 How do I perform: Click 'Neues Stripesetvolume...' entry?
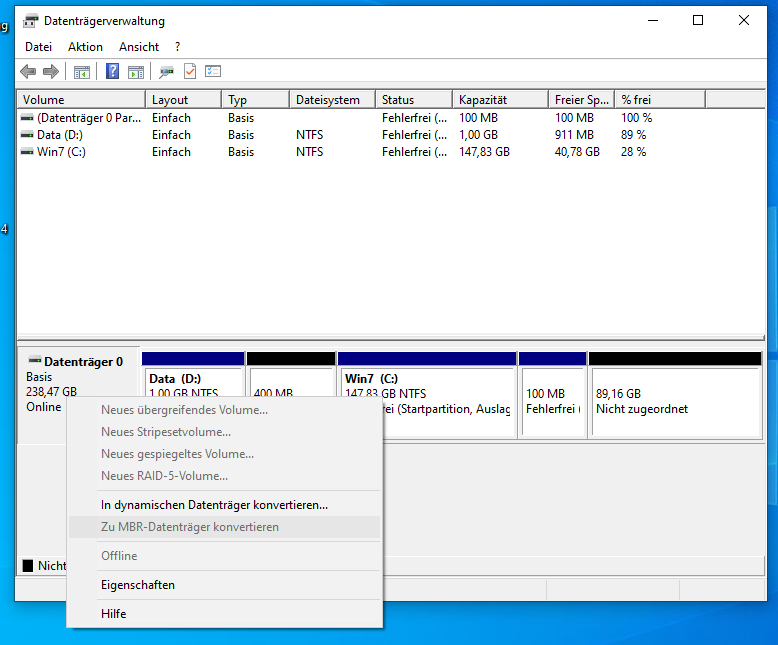(225, 432)
